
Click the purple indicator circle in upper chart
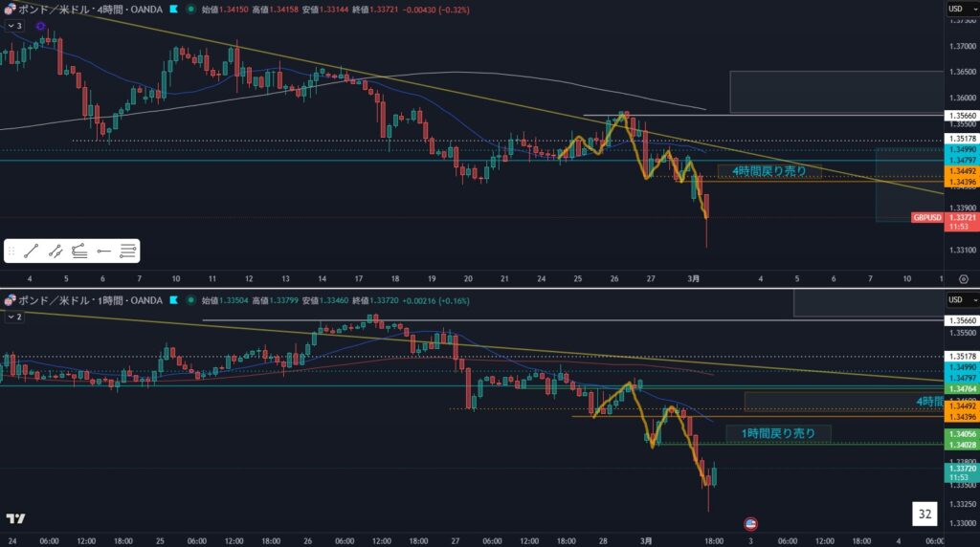tap(40, 26)
